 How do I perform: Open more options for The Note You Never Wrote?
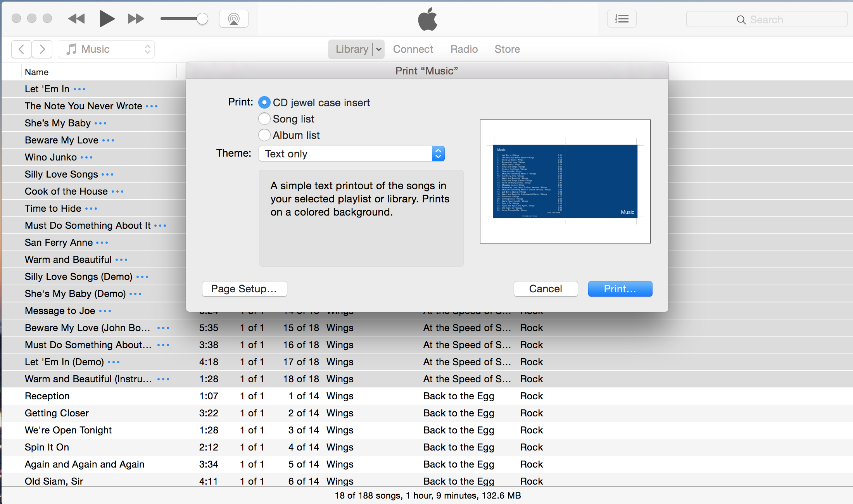pyautogui.click(x=152, y=106)
